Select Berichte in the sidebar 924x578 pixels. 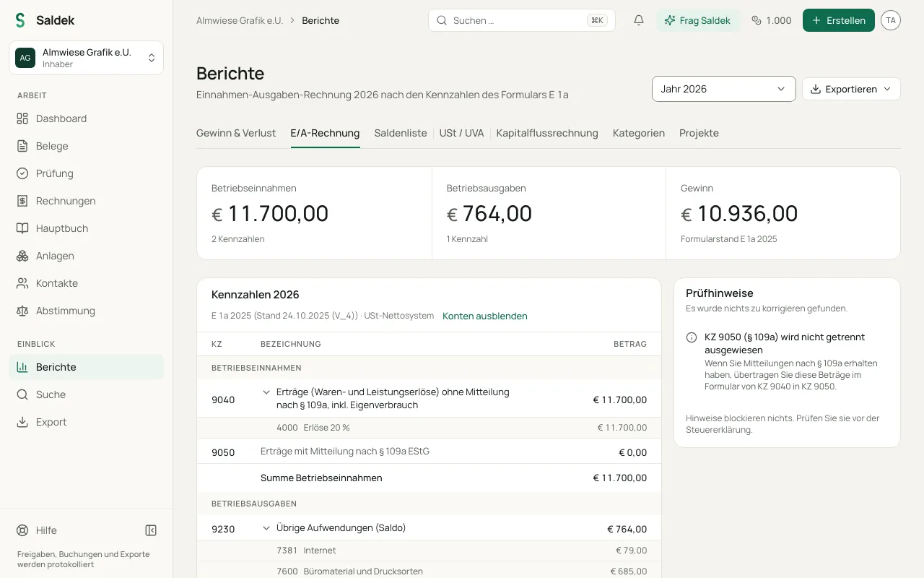(86, 367)
